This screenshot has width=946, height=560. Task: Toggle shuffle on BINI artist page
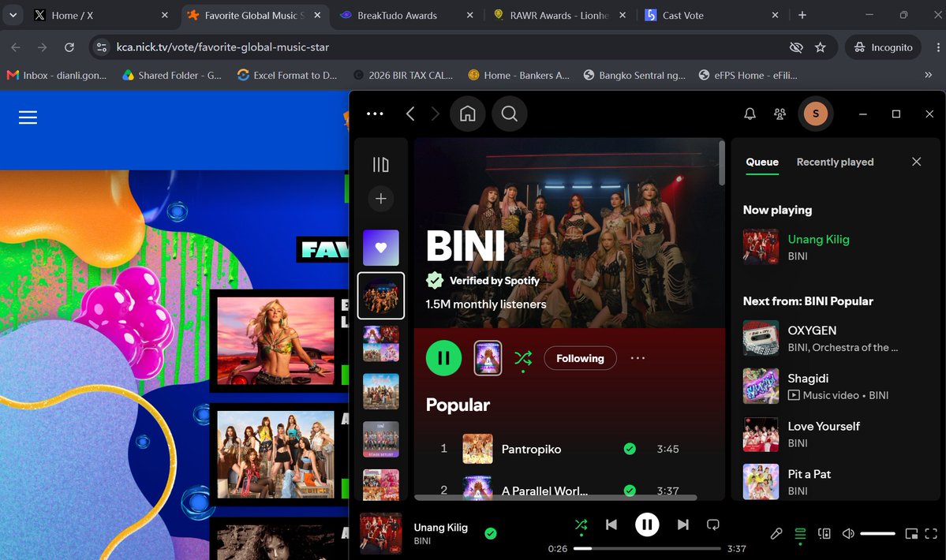pos(523,358)
